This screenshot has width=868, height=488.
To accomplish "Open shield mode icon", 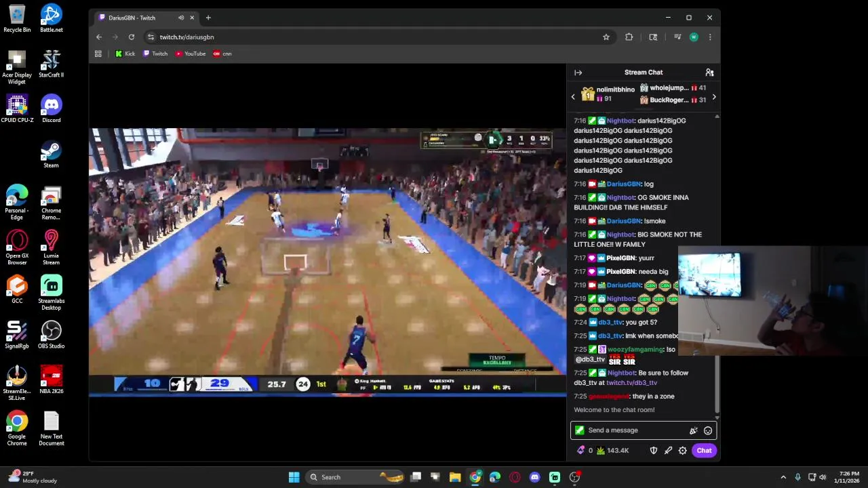I will 654,451.
